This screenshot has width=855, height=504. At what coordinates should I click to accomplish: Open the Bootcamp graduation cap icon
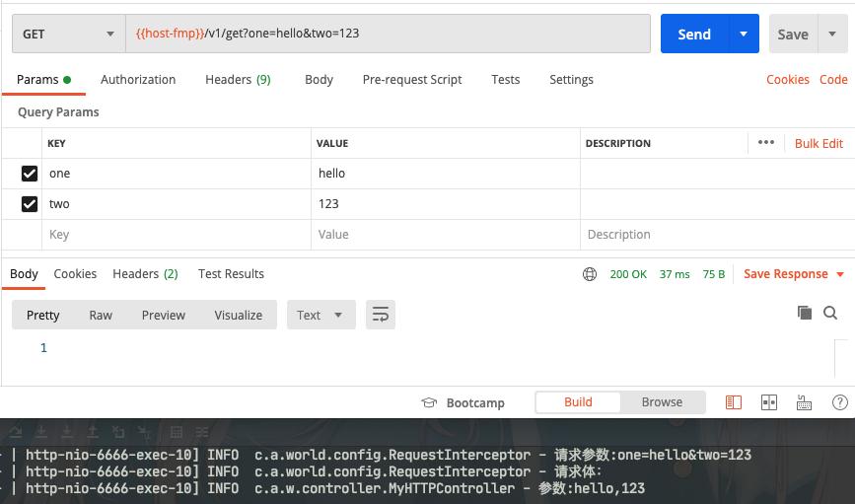tap(429, 402)
